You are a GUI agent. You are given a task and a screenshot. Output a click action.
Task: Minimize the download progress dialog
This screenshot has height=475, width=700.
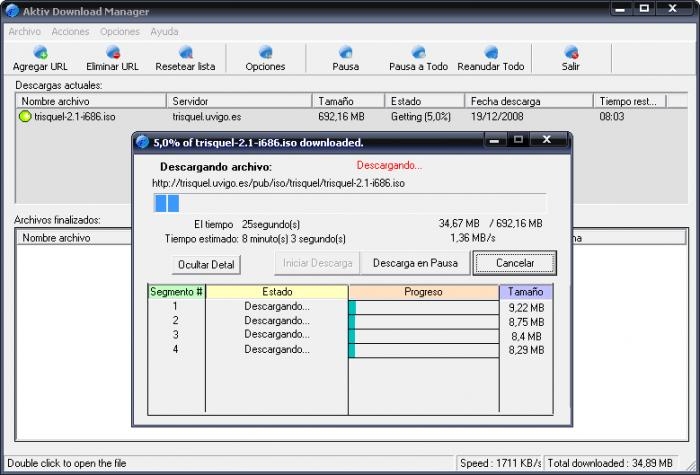tap(494, 140)
